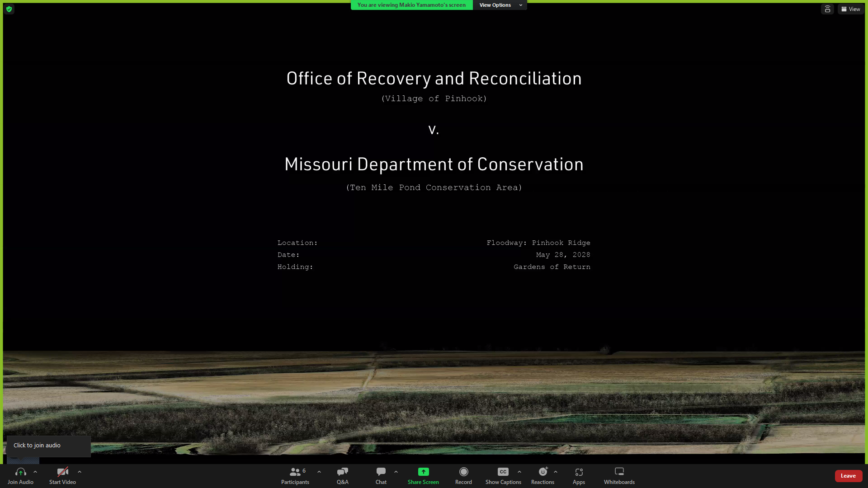Click the 'May 28, 2028' date
The width and height of the screenshot is (868, 488).
[563, 255]
